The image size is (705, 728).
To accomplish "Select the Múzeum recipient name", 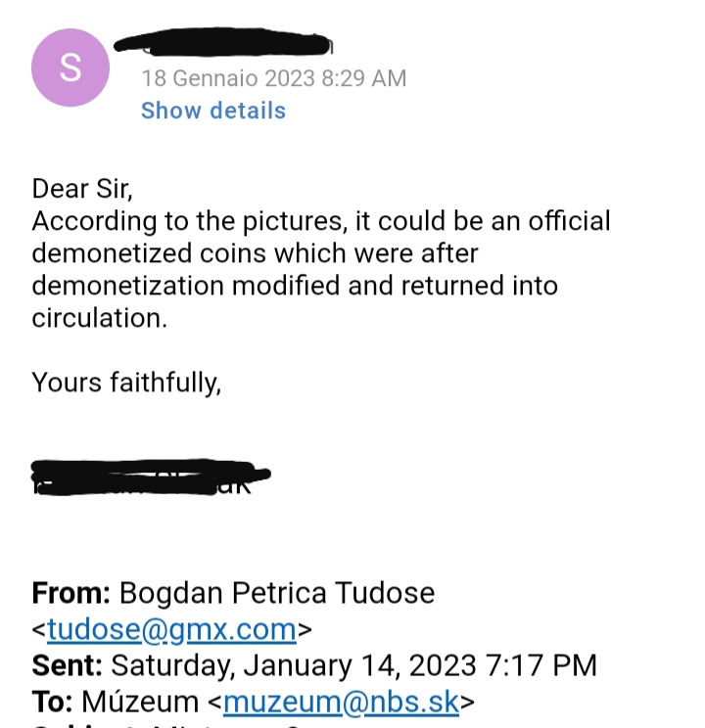I will click(140, 701).
